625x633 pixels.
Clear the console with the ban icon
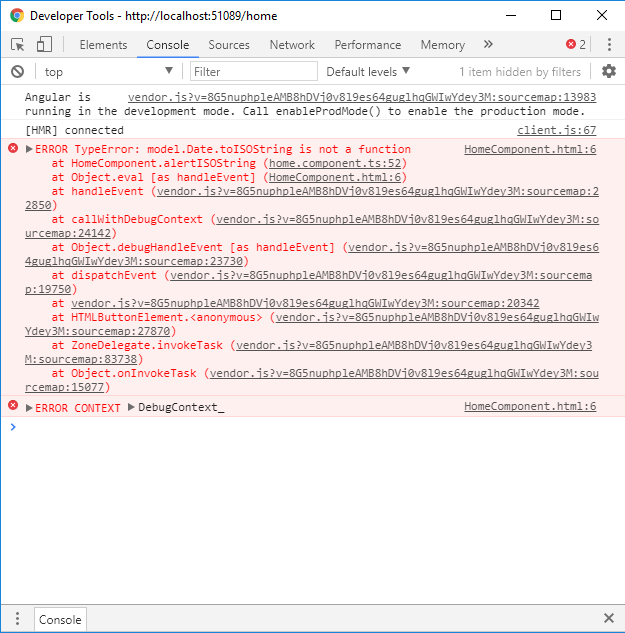pos(17,72)
